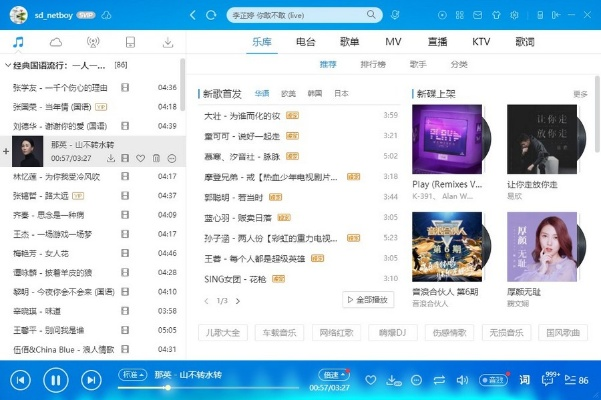Pause the currently playing song
Image resolution: width=601 pixels, height=400 pixels.
(56, 380)
